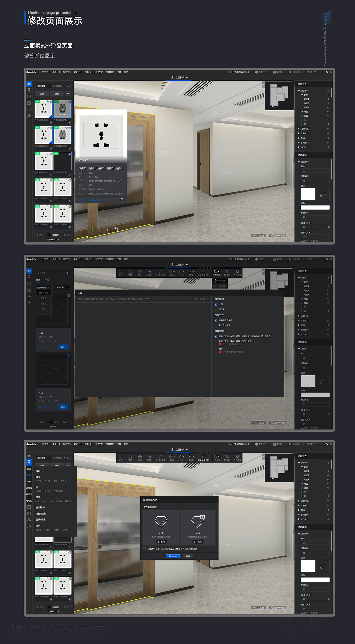Click the white 素材 swatch in the render-dialog window
Viewport: 355px width, 644px height.
(308, 566)
